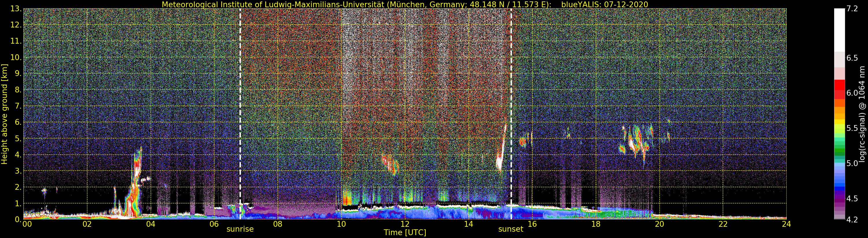Click the '7.' height tick label
This screenshot has height=238, width=868.
coord(18,106)
